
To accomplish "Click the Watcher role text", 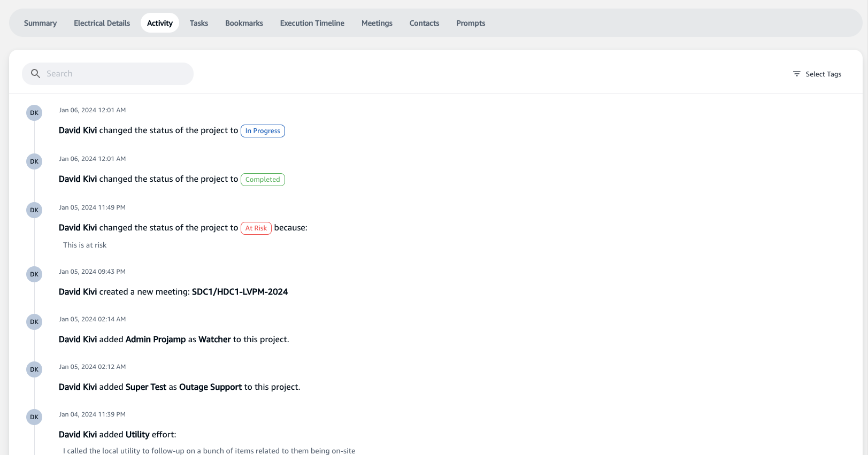I will click(x=214, y=340).
